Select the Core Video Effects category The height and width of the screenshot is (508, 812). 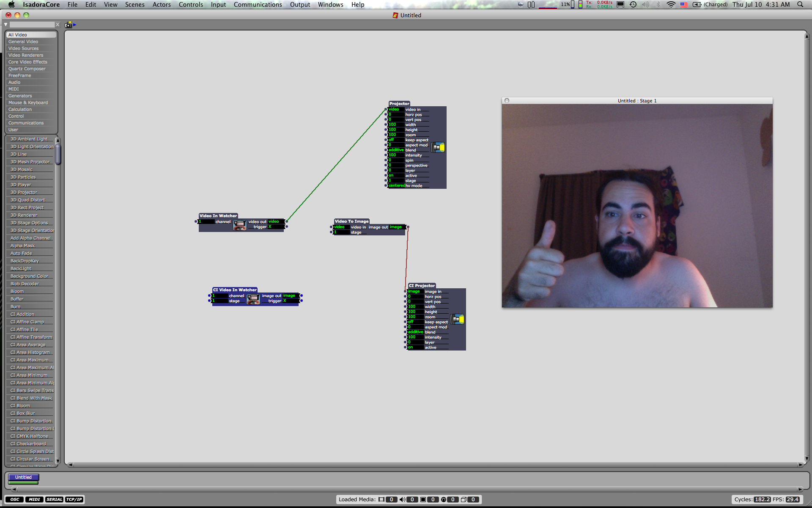coord(31,62)
